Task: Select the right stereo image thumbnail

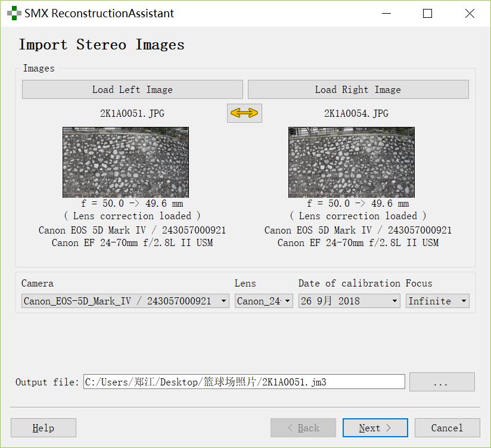Action: (x=351, y=162)
